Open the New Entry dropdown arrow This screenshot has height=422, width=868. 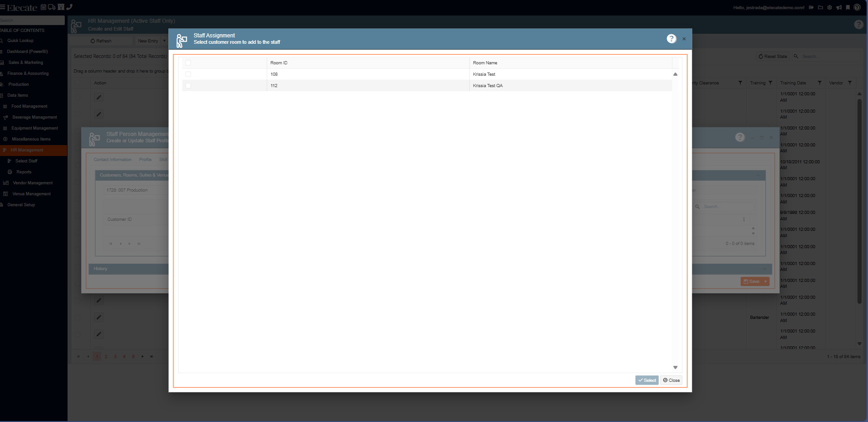(x=164, y=41)
